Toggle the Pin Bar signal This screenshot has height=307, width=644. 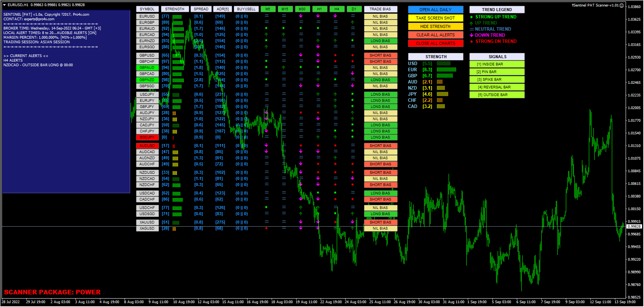point(497,72)
